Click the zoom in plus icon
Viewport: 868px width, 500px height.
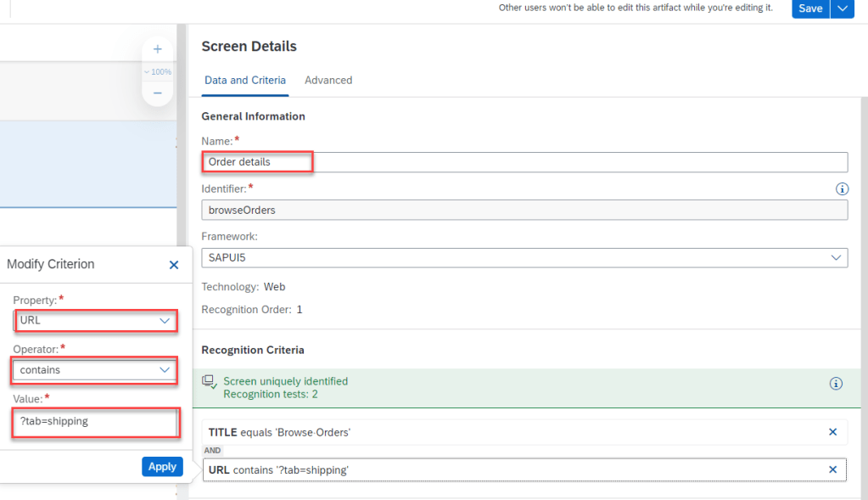click(157, 49)
